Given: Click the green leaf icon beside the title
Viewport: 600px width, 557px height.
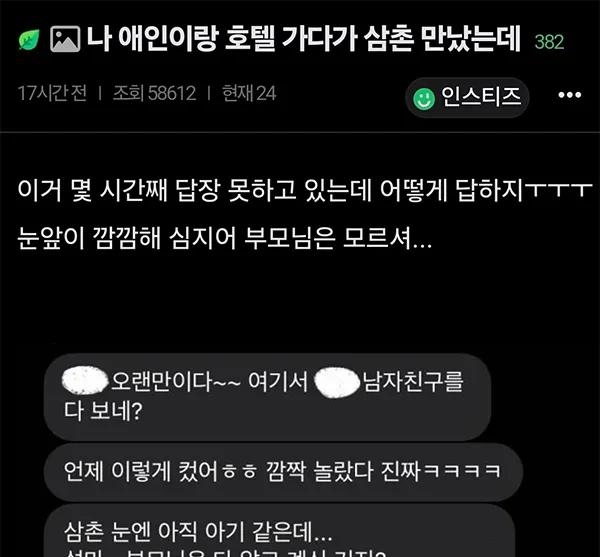Looking at the screenshot, I should coord(29,39).
